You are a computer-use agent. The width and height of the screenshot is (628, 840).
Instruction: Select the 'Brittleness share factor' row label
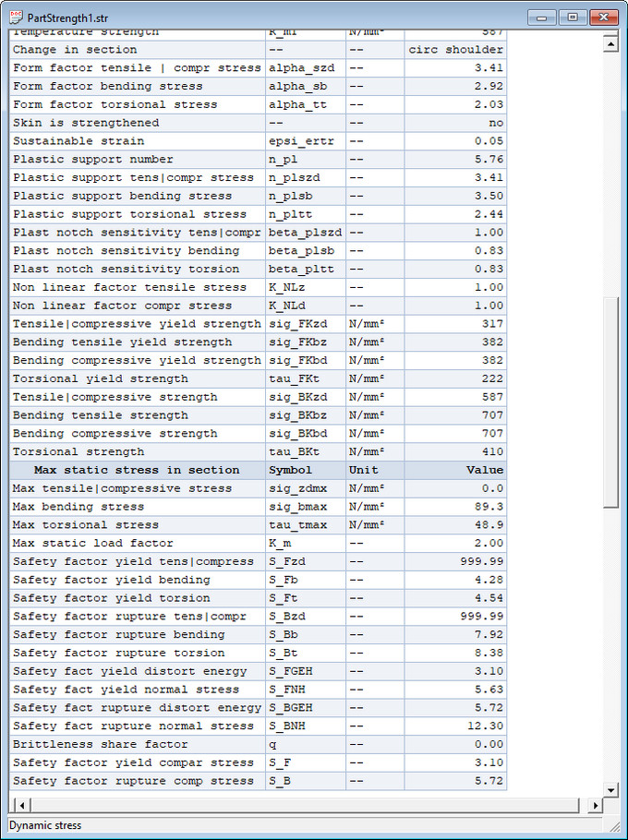[100, 744]
